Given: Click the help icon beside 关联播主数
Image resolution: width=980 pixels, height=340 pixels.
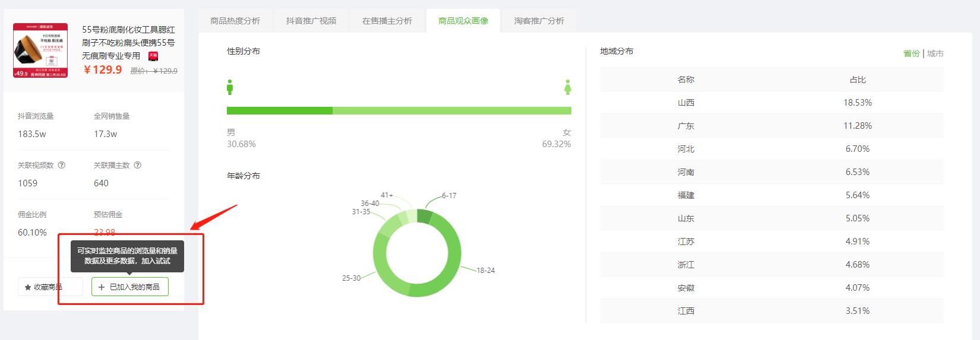Looking at the screenshot, I should click(x=138, y=166).
